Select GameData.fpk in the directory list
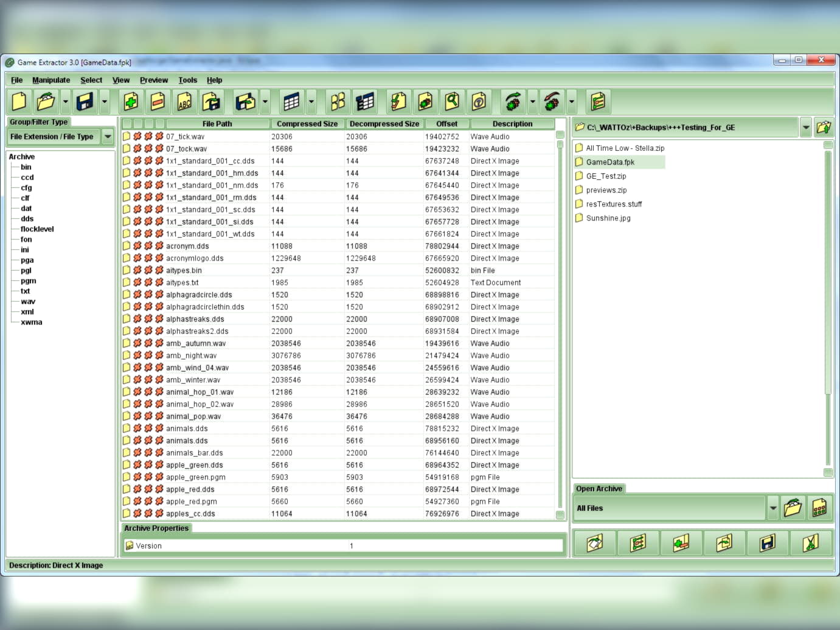The width and height of the screenshot is (840, 630). tap(620, 162)
